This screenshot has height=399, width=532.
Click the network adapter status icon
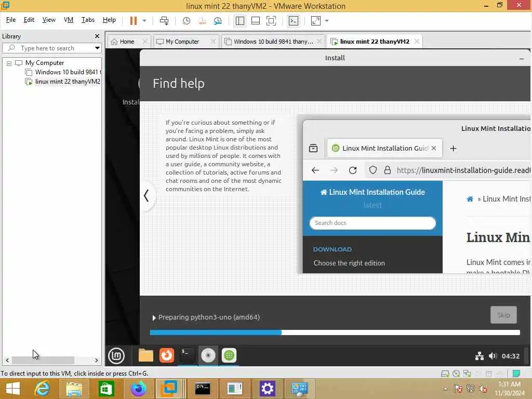click(467, 374)
